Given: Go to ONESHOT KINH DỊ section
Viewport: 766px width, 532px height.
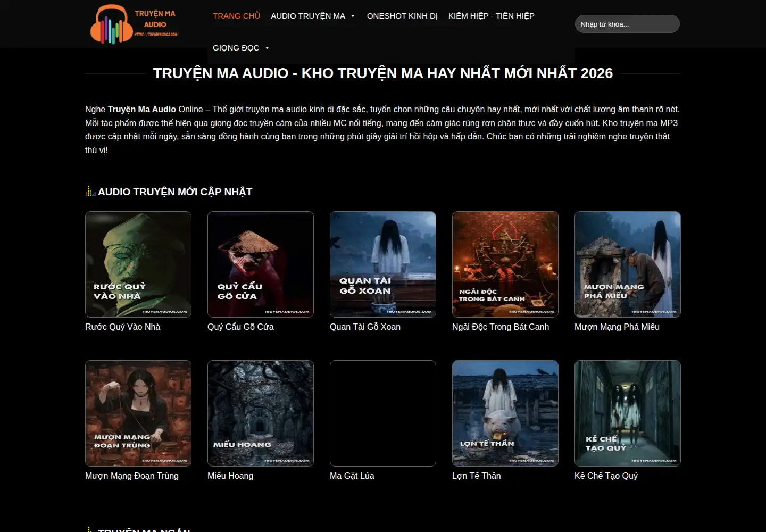Looking at the screenshot, I should coord(402,16).
